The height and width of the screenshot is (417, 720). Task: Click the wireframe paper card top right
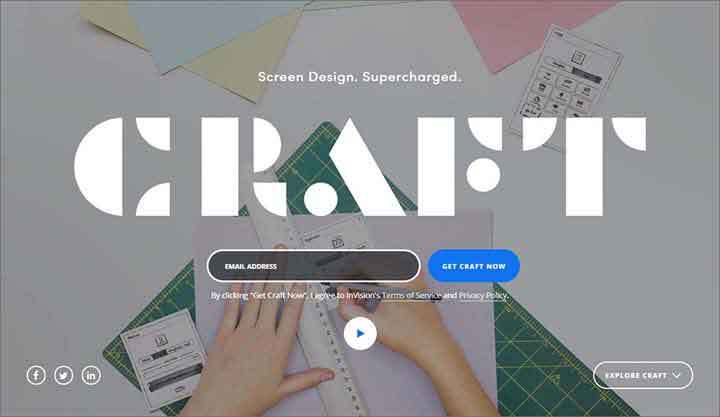coord(567,73)
